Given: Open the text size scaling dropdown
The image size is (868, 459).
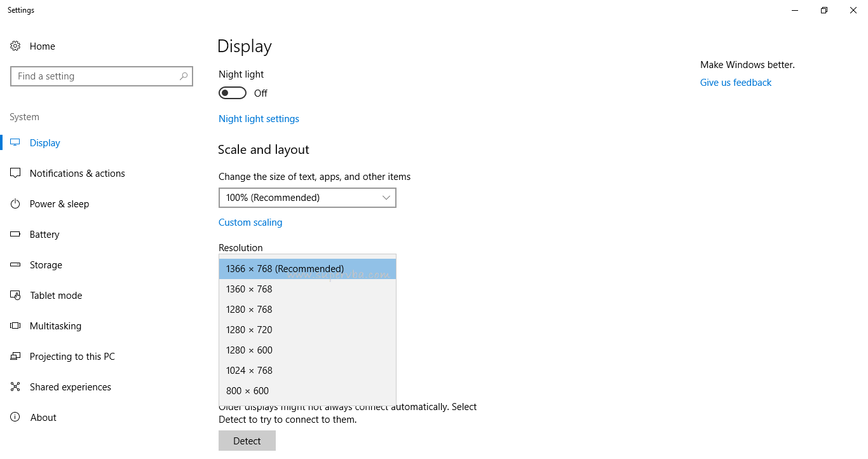Looking at the screenshot, I should click(307, 198).
